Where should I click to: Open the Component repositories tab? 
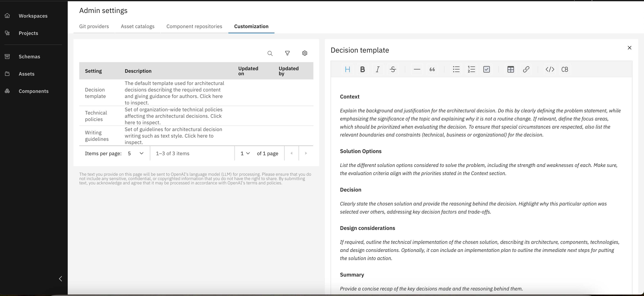click(194, 26)
